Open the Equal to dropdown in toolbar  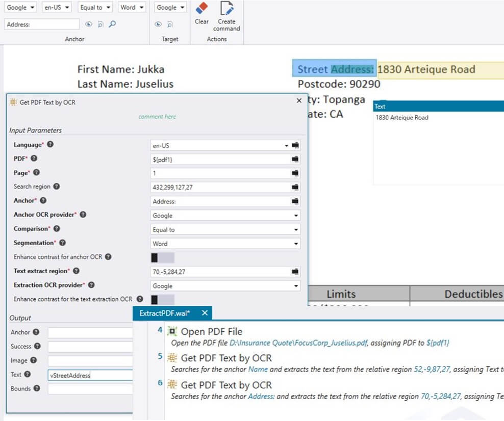point(95,7)
